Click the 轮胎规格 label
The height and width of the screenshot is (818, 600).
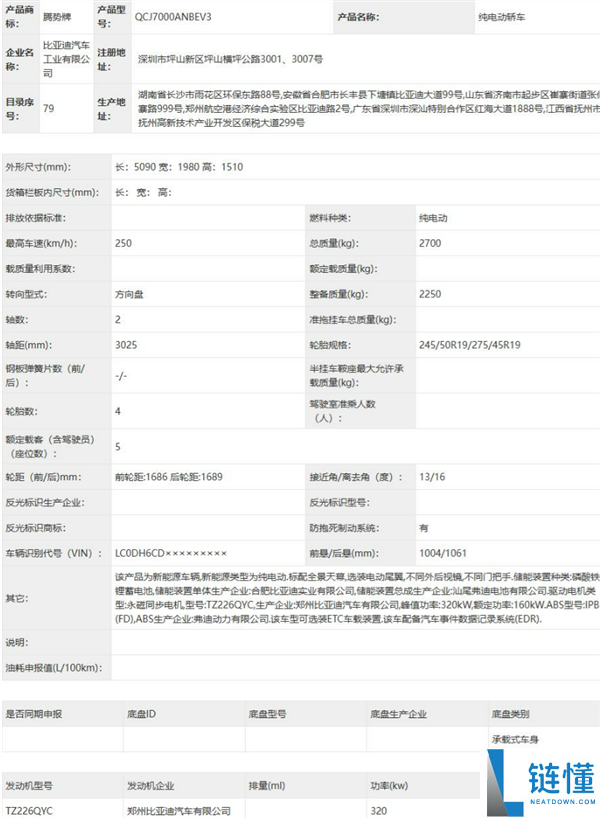click(x=330, y=345)
